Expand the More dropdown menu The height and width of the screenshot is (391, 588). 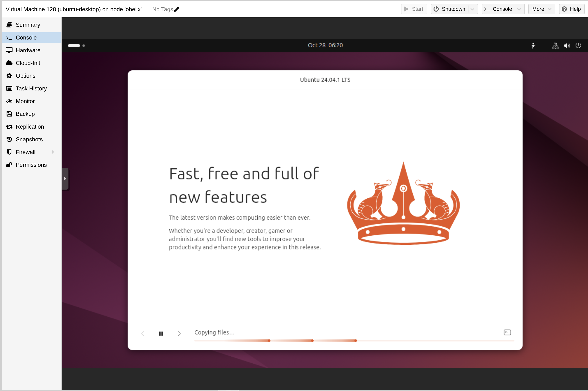pos(541,9)
